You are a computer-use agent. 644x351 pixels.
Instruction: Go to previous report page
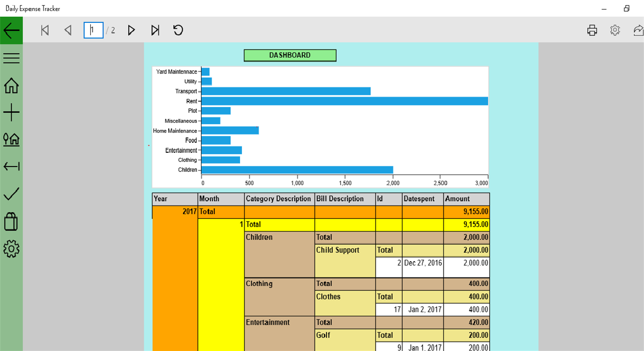pyautogui.click(x=68, y=30)
